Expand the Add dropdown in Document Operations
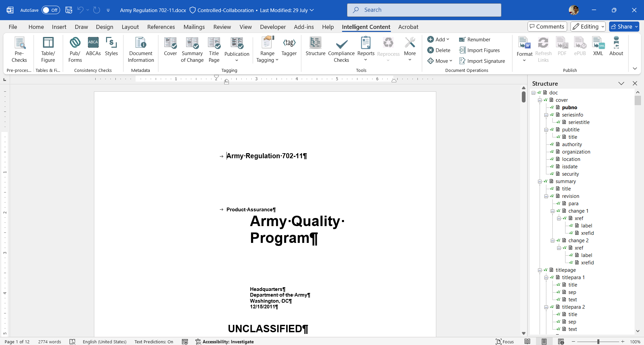 pyautogui.click(x=438, y=39)
